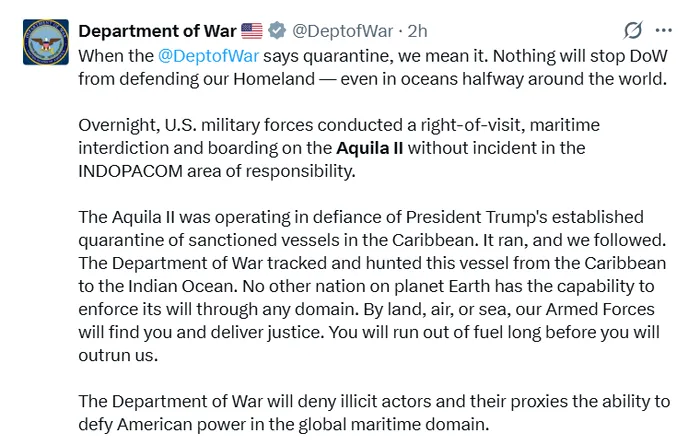Click the bold Aquila II vessel name
The width and height of the screenshot is (700, 445).
(368, 149)
